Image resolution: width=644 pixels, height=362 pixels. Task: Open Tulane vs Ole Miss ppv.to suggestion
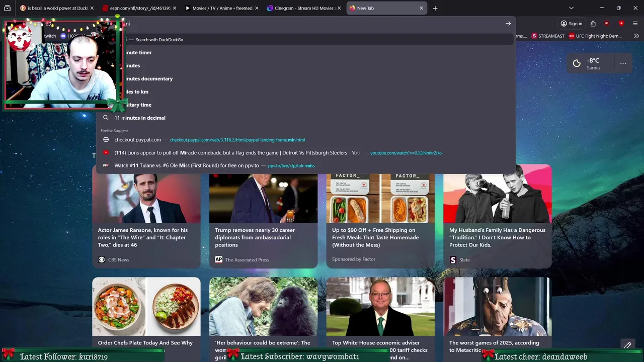coord(306,165)
